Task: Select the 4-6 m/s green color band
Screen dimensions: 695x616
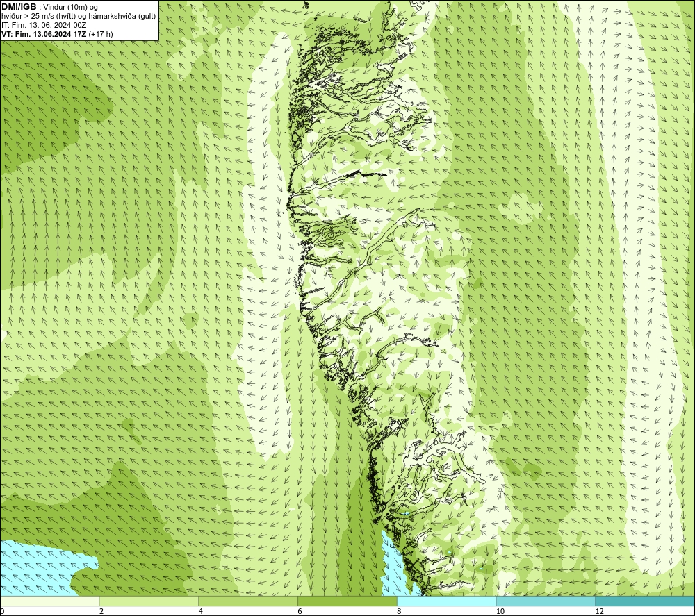Action: (x=248, y=601)
